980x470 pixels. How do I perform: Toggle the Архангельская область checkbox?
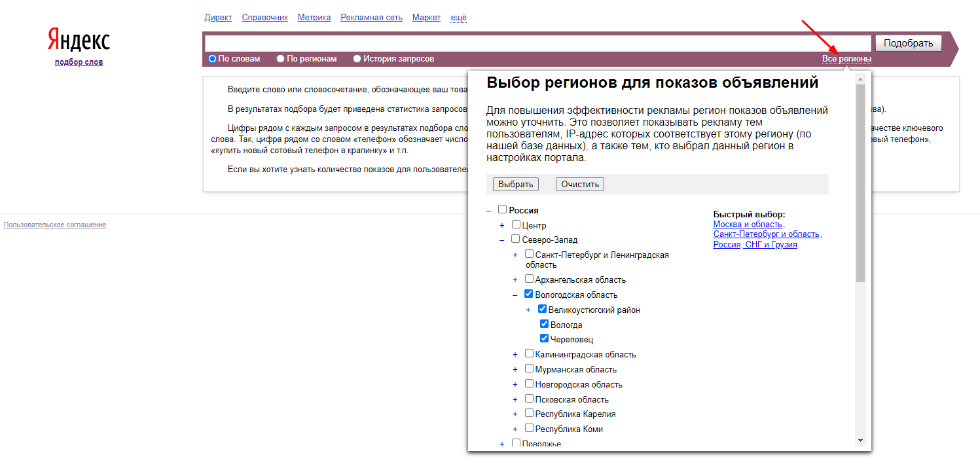[x=529, y=279]
